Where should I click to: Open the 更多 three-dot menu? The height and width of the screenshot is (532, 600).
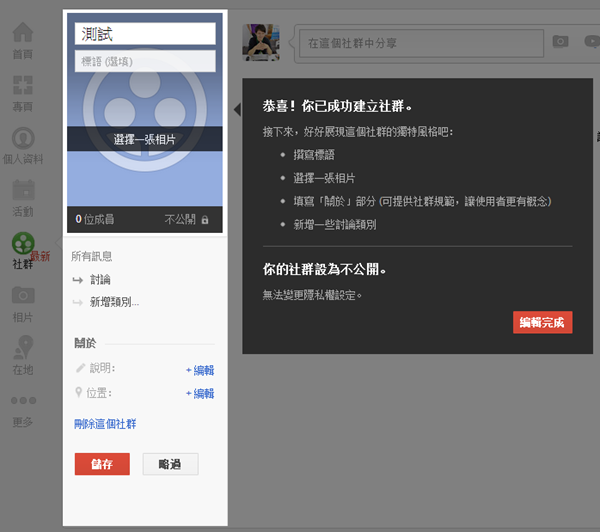click(x=23, y=400)
